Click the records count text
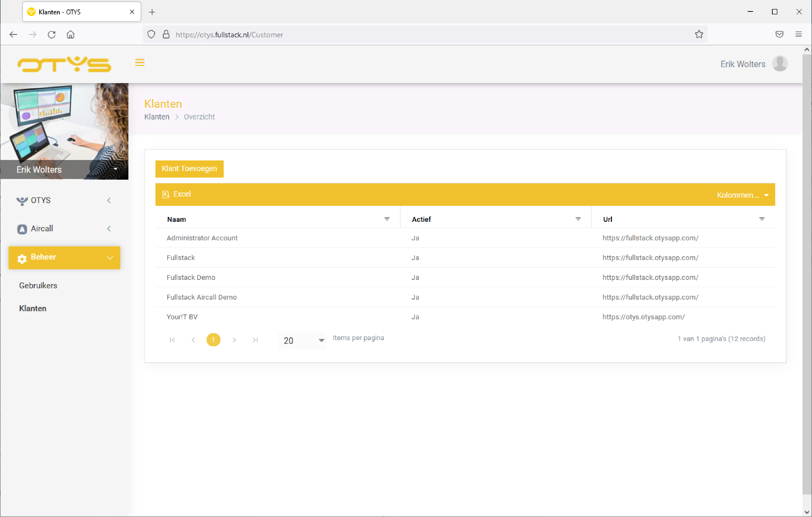Screen dimensions: 812x517 click(721, 339)
